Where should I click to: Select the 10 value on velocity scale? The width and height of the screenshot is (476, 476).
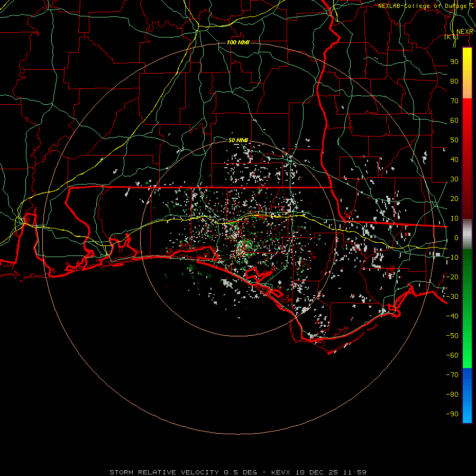(454, 218)
